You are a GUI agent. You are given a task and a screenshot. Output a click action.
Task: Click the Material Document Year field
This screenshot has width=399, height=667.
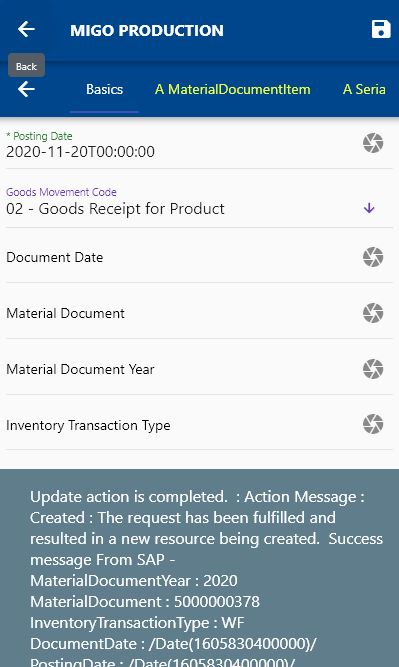coord(181,369)
